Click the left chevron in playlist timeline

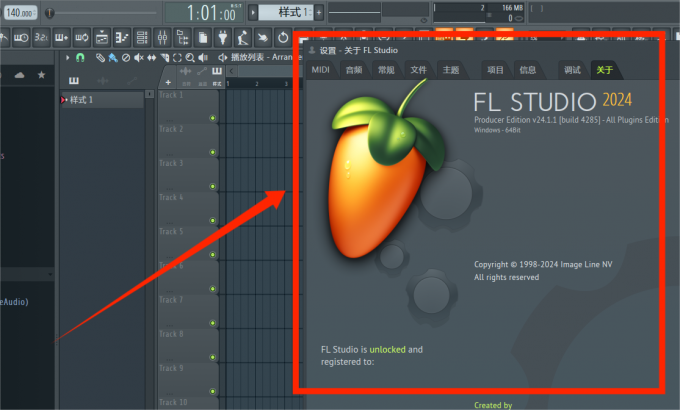pos(232,71)
